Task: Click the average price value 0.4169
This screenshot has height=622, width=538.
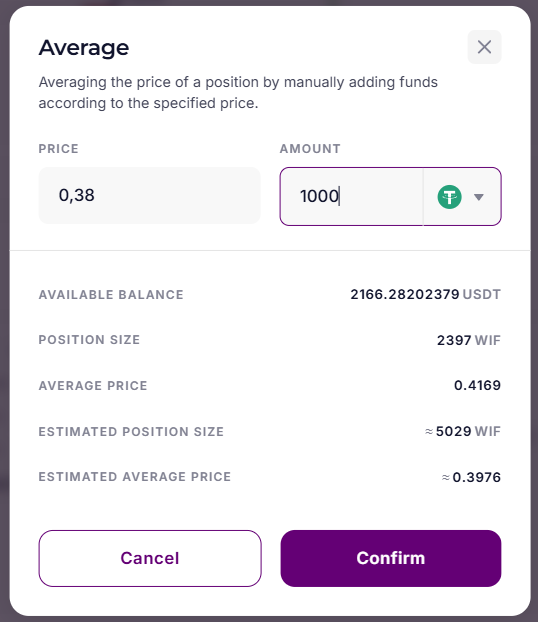Action: coord(477,385)
